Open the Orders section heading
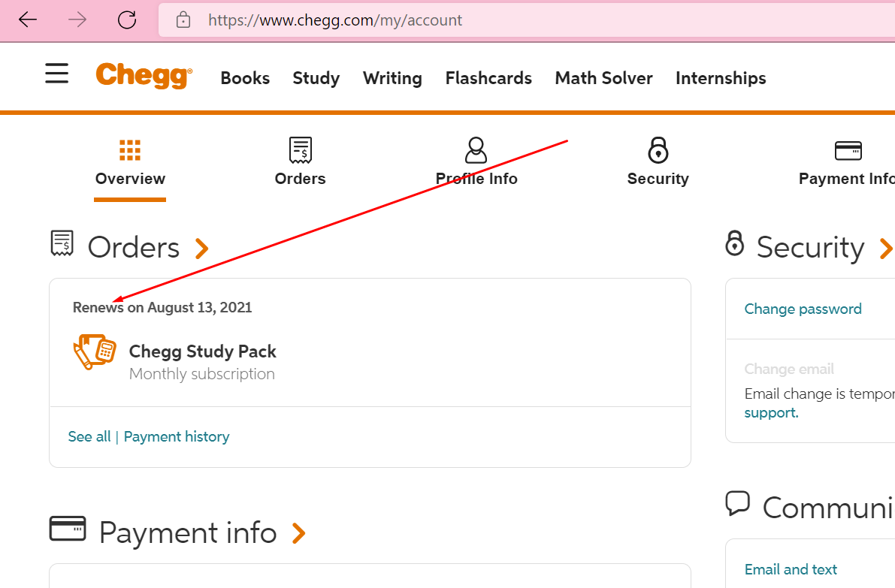 tap(134, 248)
